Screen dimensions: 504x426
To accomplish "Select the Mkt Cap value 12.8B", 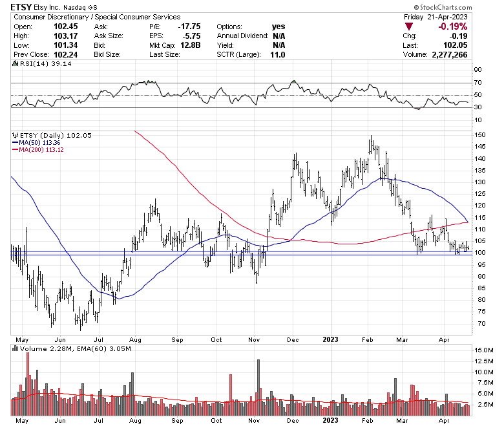I will 190,45.
